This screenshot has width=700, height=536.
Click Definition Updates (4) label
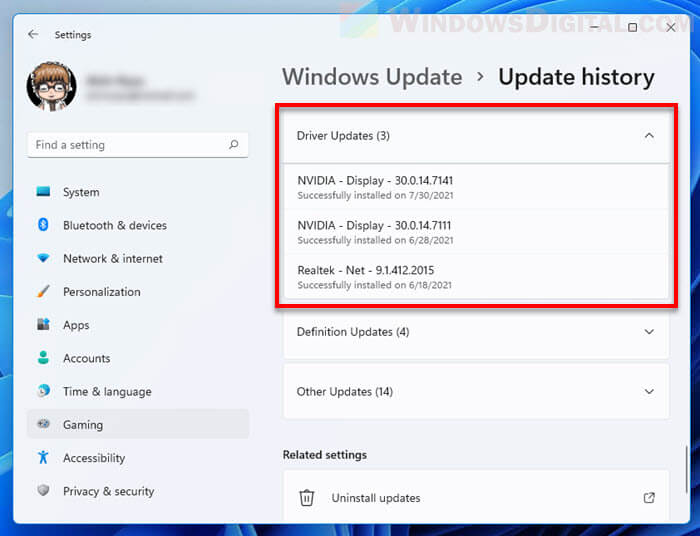[353, 332]
